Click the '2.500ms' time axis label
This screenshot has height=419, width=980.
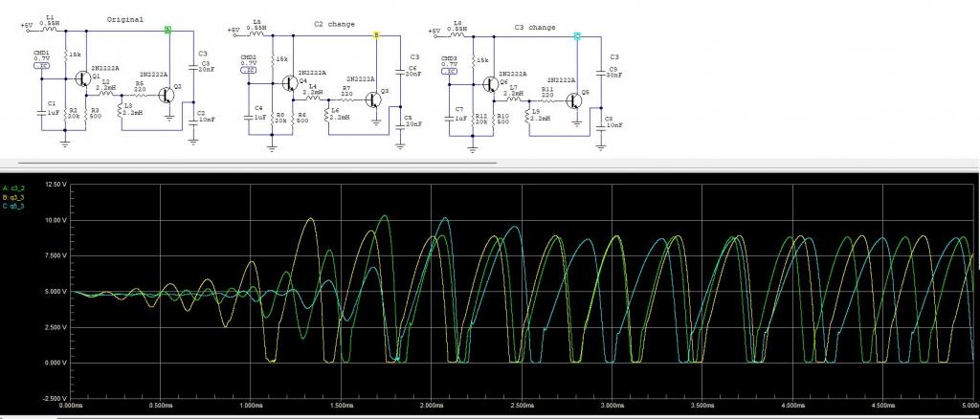pos(522,405)
